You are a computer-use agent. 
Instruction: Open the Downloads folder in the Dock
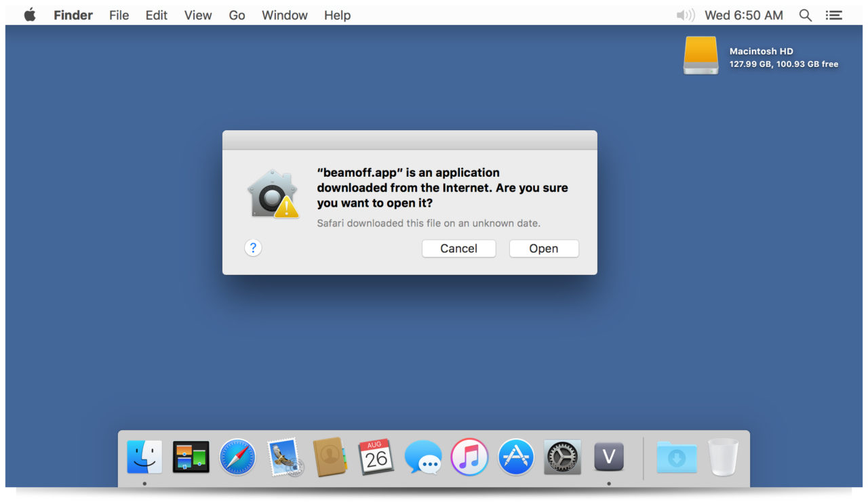(676, 457)
